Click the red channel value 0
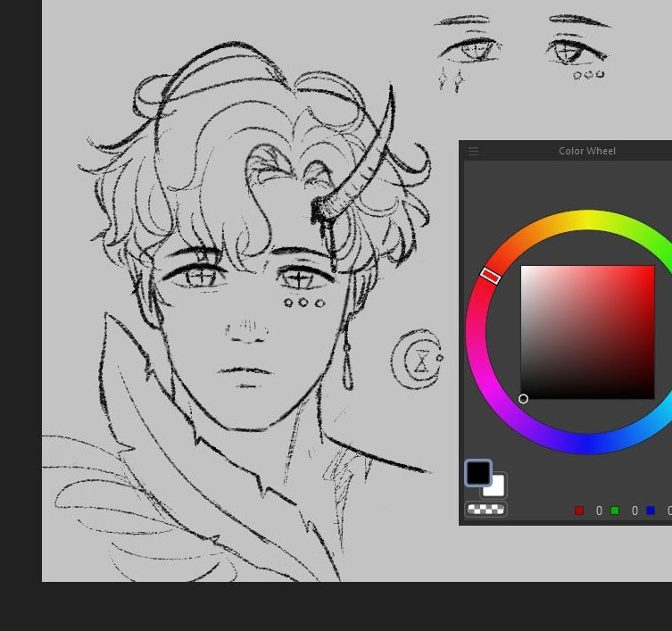 click(x=599, y=511)
